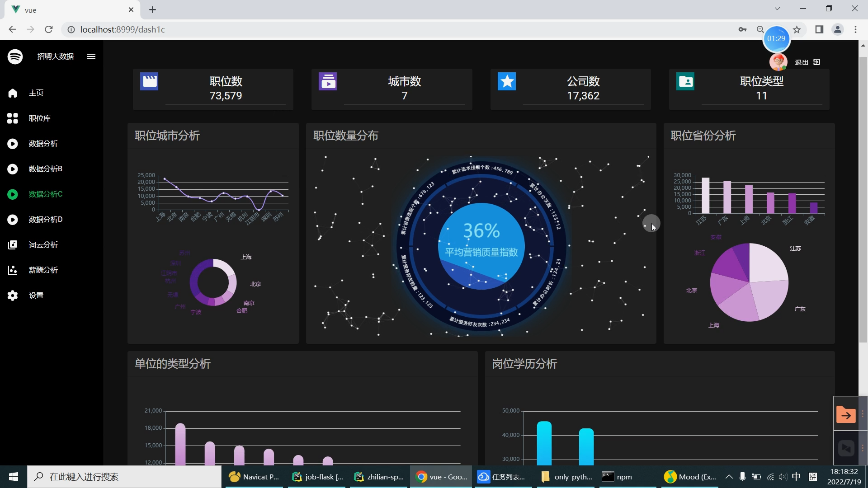This screenshot has width=868, height=488.
Task: Select 数据分析B menu item
Action: pos(45,169)
